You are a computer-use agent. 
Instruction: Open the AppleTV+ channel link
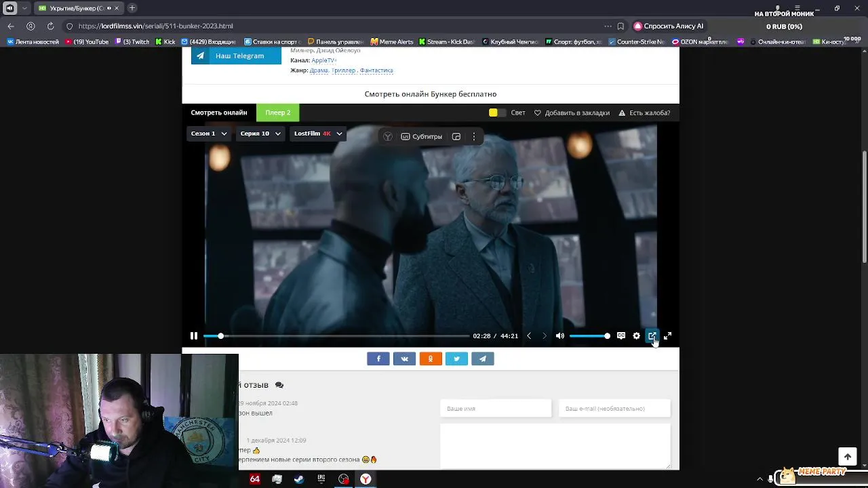(x=324, y=60)
